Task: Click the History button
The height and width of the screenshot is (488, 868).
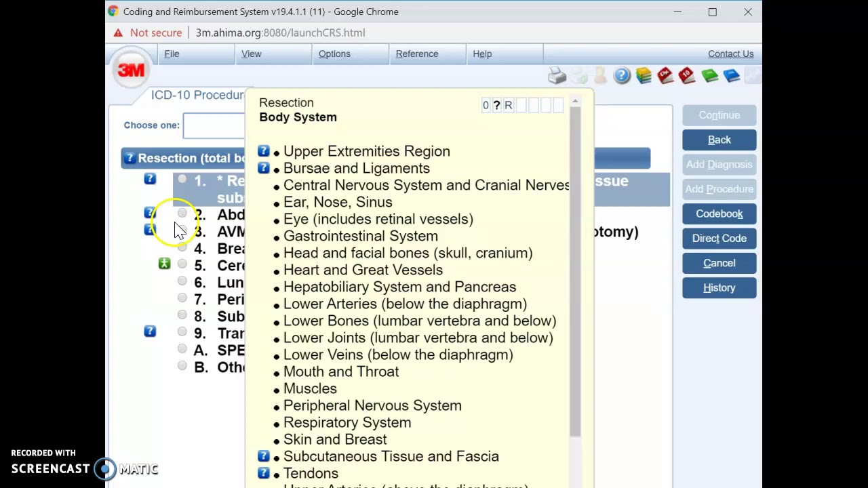Action: [x=719, y=288]
